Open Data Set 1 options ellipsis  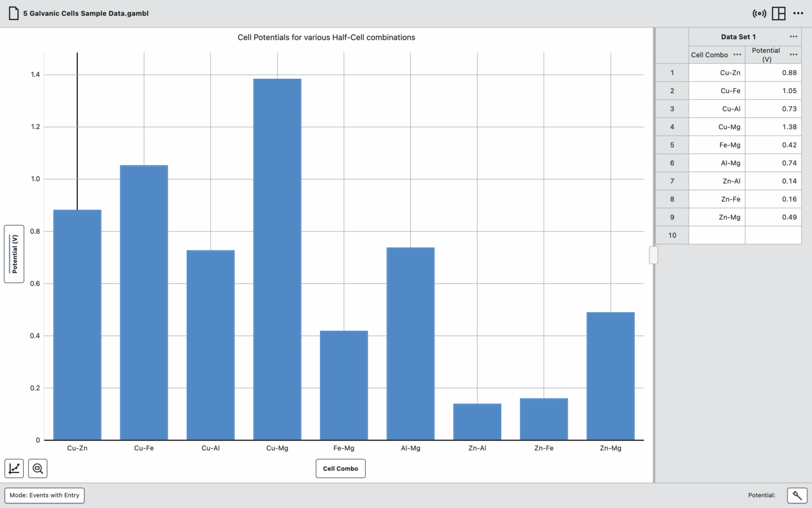(x=793, y=37)
